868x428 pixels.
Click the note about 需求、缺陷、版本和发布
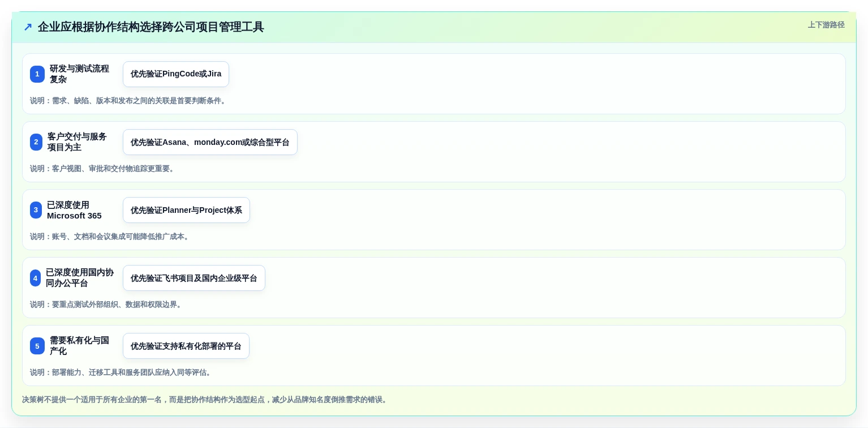tap(129, 101)
